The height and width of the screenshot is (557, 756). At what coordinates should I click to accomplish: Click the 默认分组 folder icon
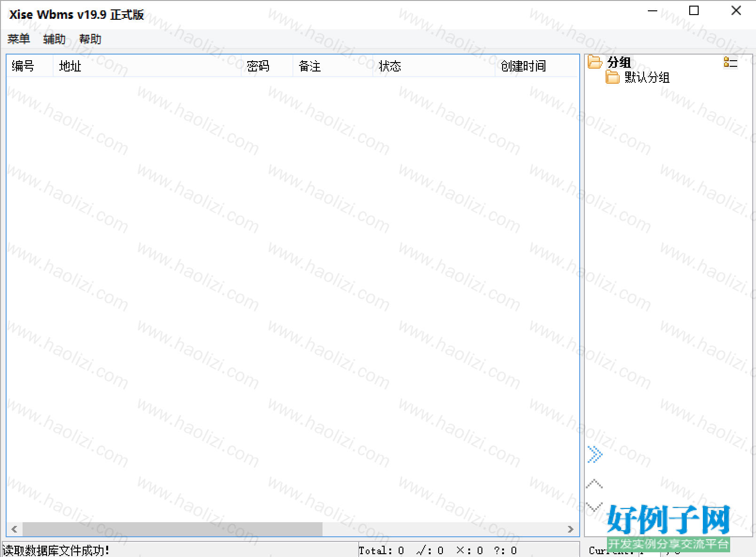613,77
